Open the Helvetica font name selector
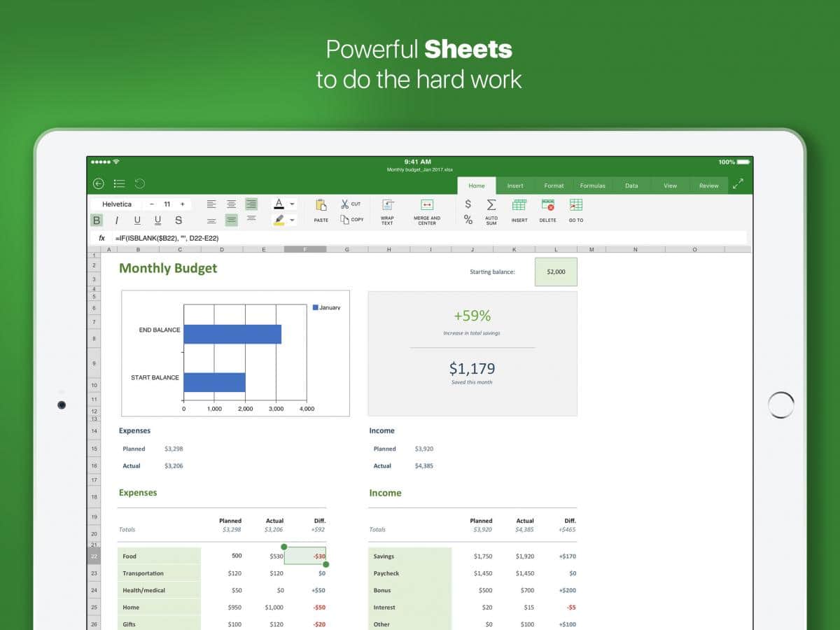840x630 pixels. pyautogui.click(x=117, y=204)
